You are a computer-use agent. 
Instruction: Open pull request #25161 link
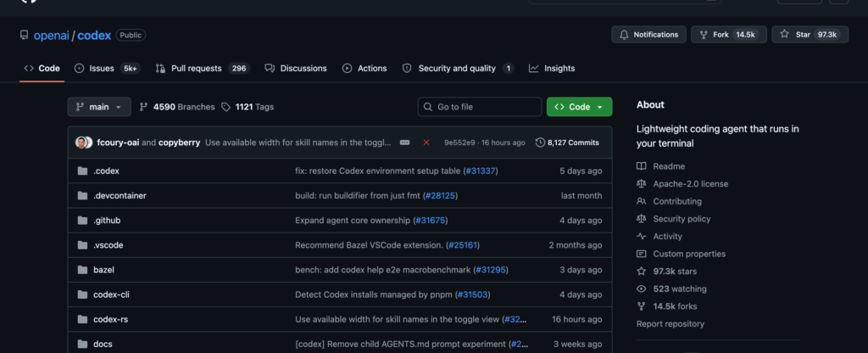click(x=462, y=245)
